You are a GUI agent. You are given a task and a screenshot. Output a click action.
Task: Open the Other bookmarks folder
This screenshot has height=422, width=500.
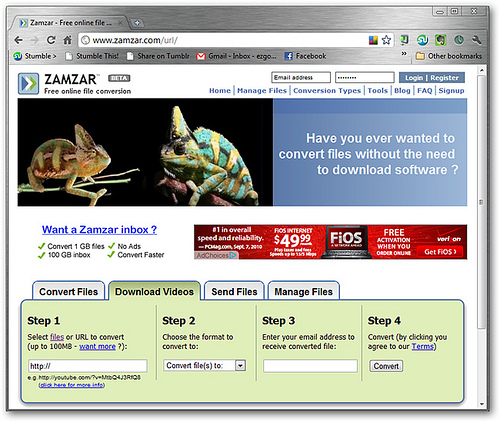click(449, 56)
